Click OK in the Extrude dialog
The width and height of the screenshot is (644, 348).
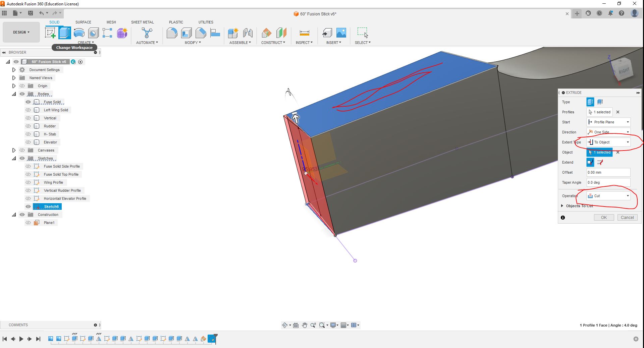pos(604,217)
